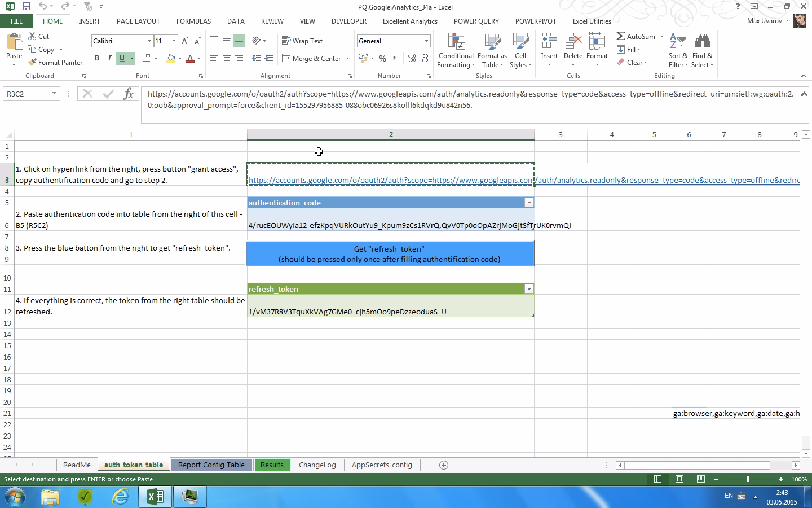The height and width of the screenshot is (508, 812).
Task: Switch to Page Layout view in status bar
Action: pos(679,479)
